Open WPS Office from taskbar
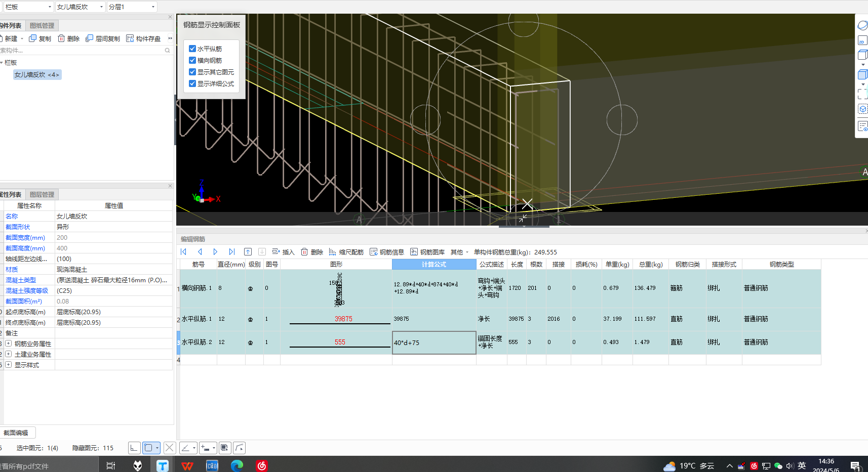This screenshot has height=472, width=868. (x=187, y=465)
